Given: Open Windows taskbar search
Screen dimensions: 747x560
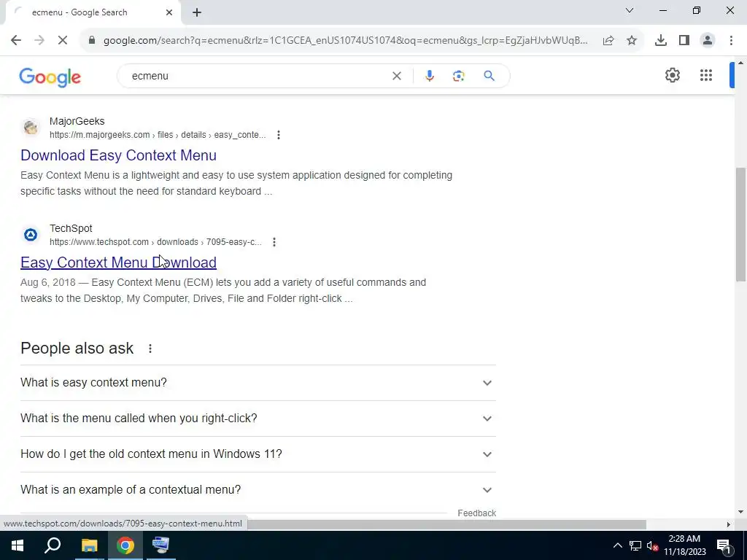Looking at the screenshot, I should [x=53, y=545].
